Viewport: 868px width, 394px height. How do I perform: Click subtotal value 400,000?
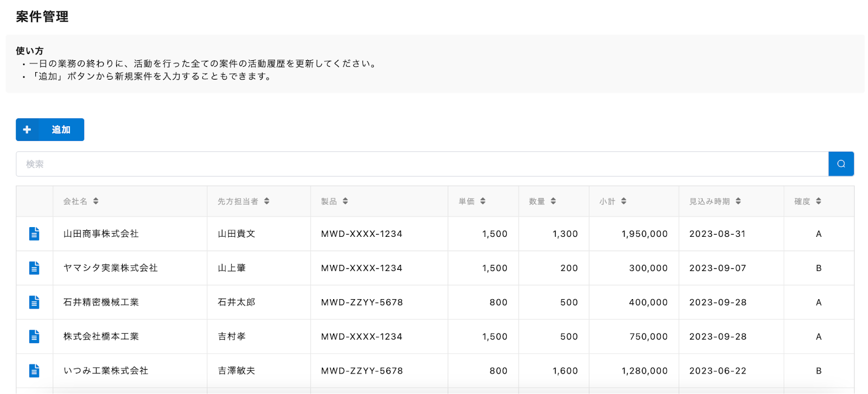point(648,302)
